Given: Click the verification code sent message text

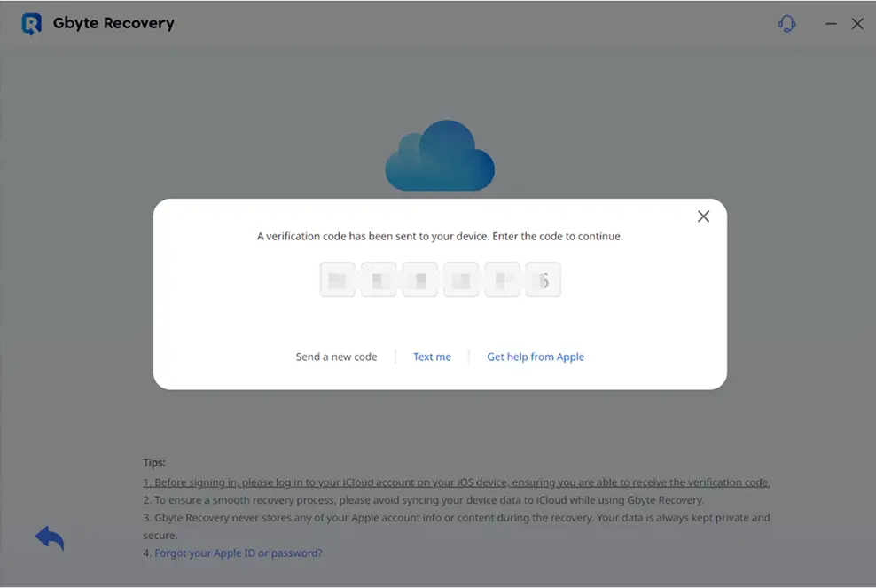Looking at the screenshot, I should coord(440,237).
